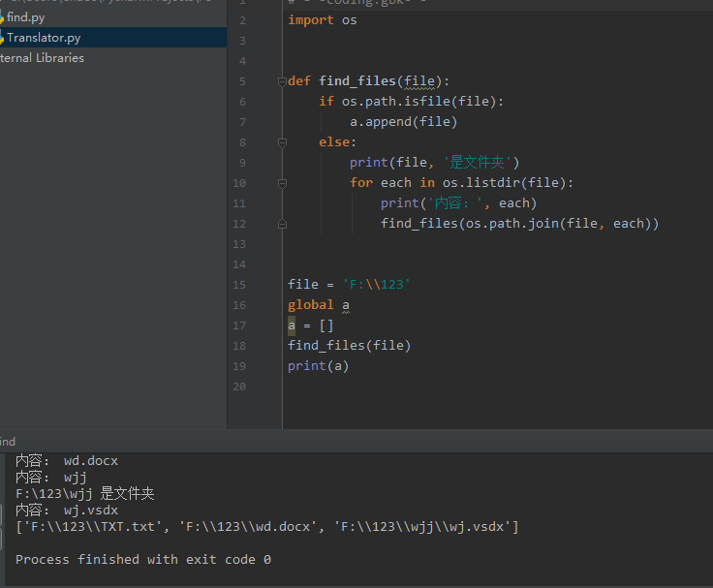Click line number 15 in the gutter
The image size is (713, 588).
click(x=239, y=285)
